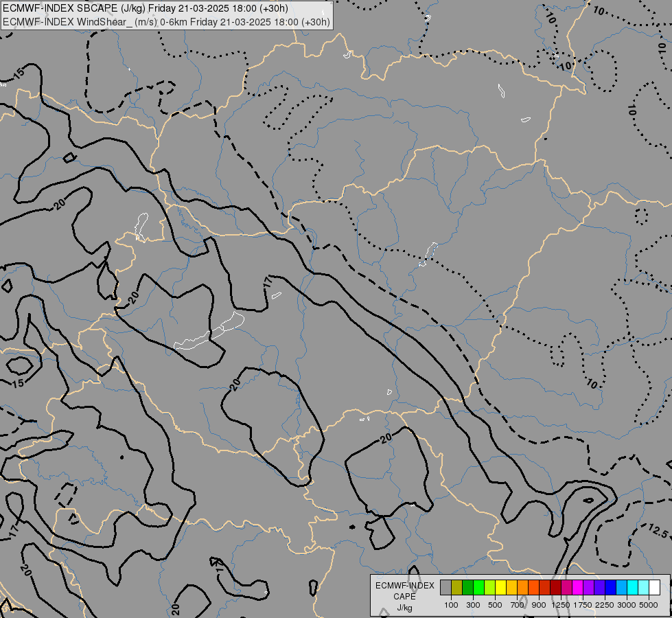Viewport: 672px width, 618px height.
Task: Select the olive swatch above 100
Action: pos(457,588)
